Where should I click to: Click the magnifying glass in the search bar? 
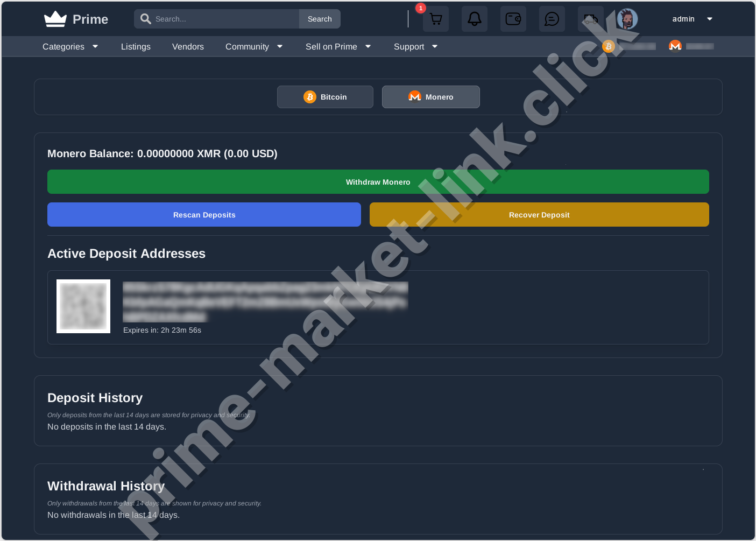point(145,18)
